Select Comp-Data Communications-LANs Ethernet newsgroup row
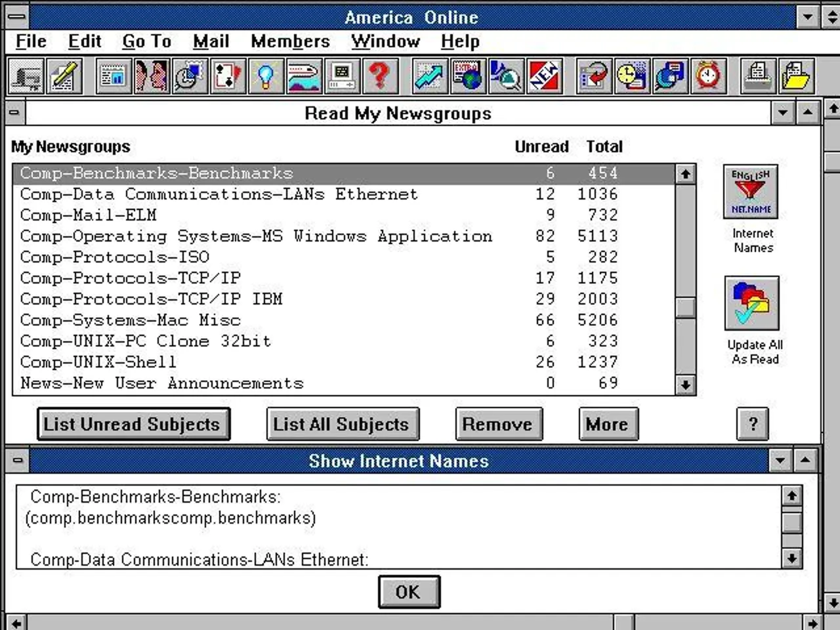Viewport: 840px width, 630px height. coord(343,194)
